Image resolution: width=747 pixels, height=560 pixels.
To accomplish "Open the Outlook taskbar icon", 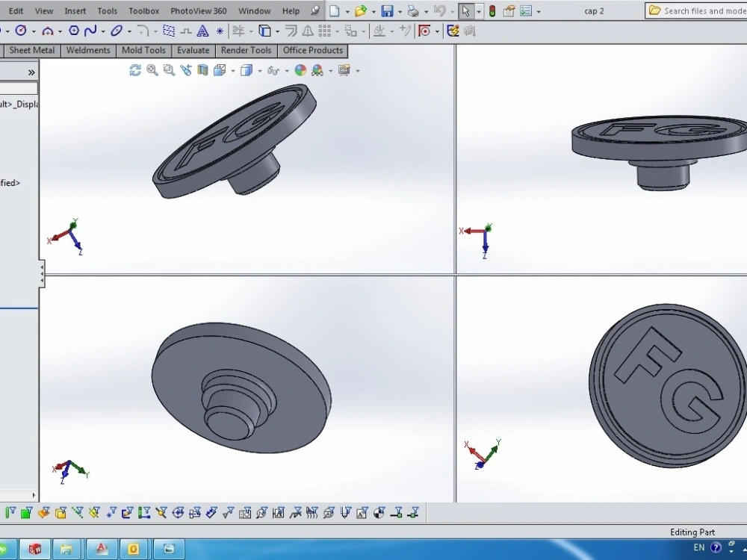I will (x=134, y=549).
